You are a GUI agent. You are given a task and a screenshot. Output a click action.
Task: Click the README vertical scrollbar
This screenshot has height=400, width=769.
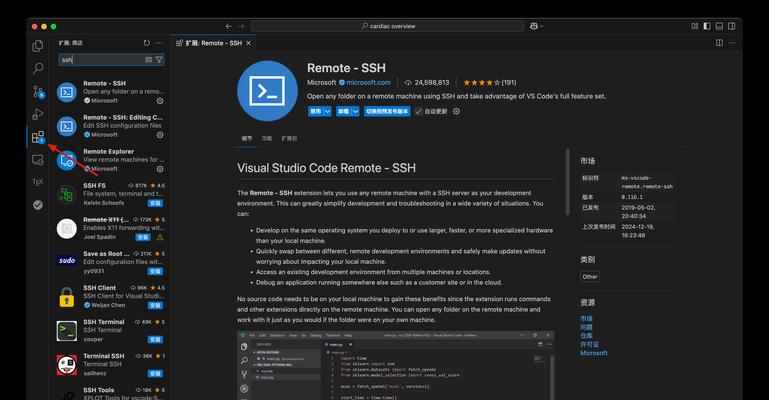pyautogui.click(x=568, y=181)
